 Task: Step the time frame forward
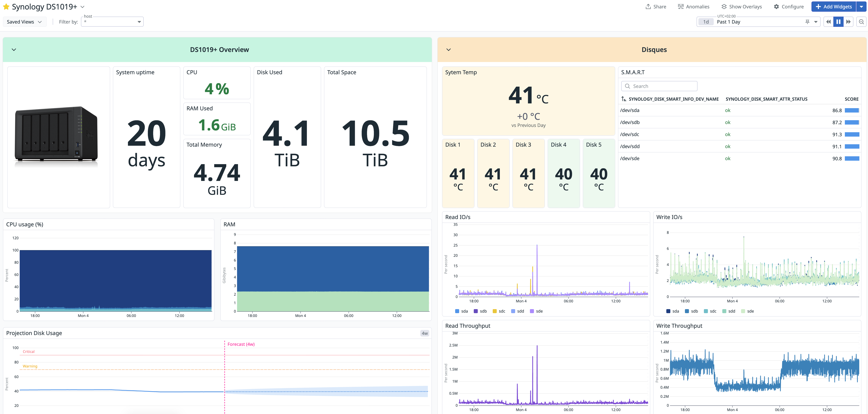click(848, 22)
